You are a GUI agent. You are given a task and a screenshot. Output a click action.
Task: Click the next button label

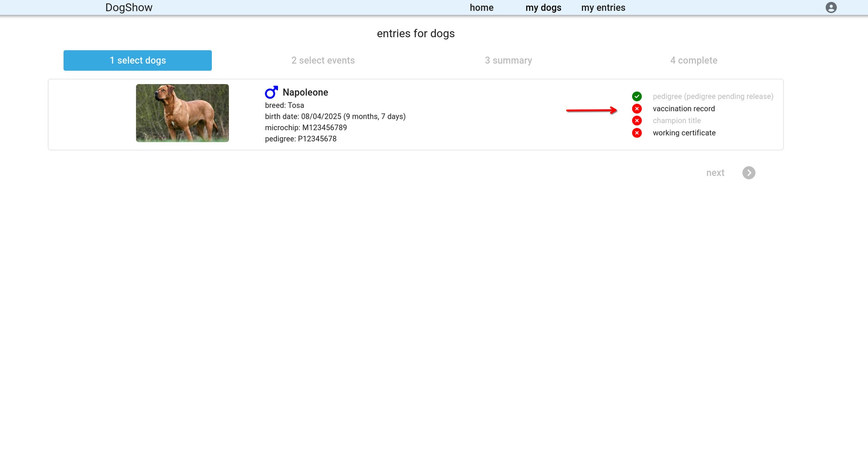[x=715, y=173]
